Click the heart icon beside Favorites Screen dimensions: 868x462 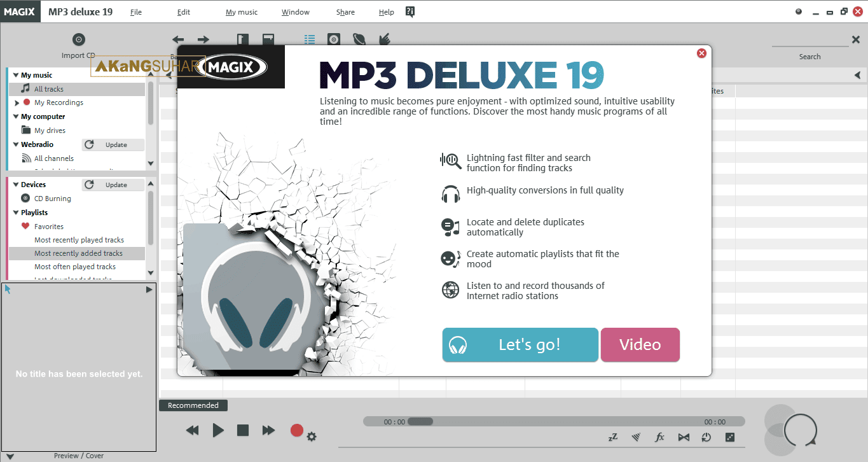pyautogui.click(x=25, y=227)
